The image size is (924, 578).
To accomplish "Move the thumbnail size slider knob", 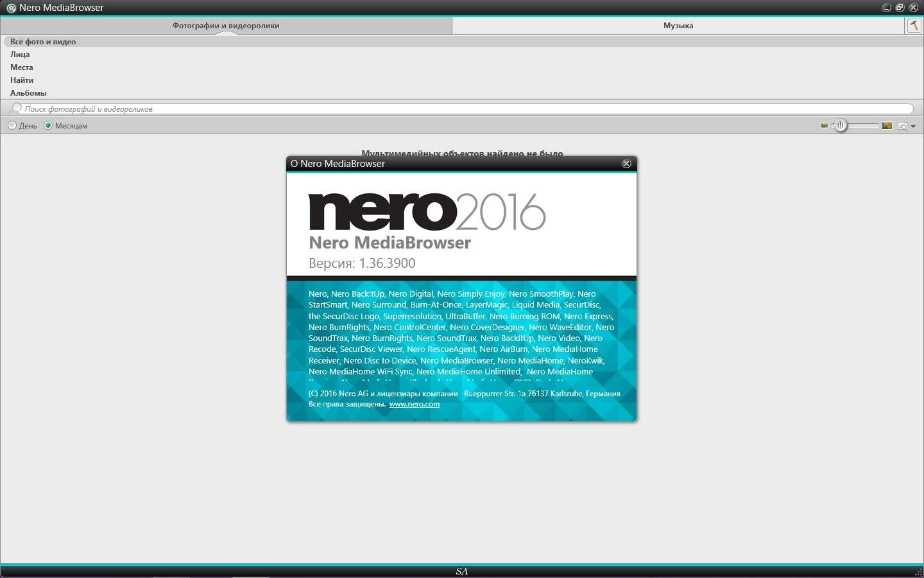I will click(x=841, y=126).
